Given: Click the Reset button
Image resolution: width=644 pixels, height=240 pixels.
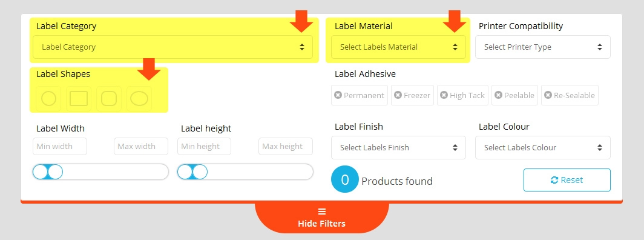Looking at the screenshot, I should click(x=567, y=180).
